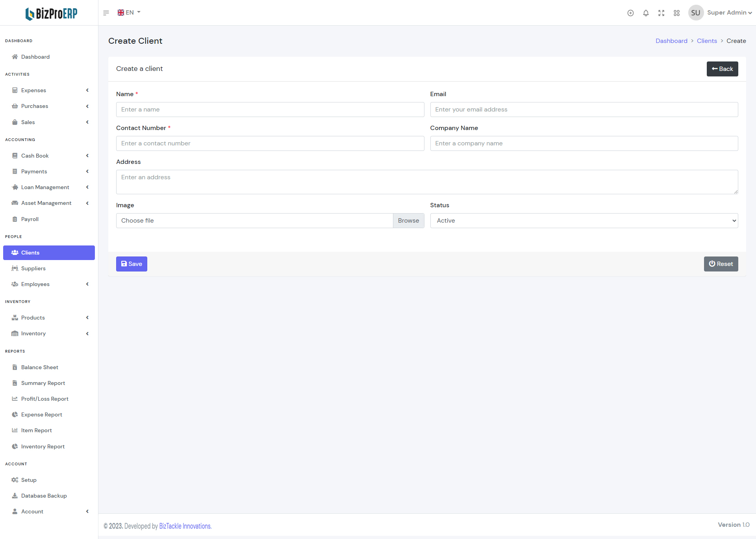Expand the Products sidebar submenu

49,318
